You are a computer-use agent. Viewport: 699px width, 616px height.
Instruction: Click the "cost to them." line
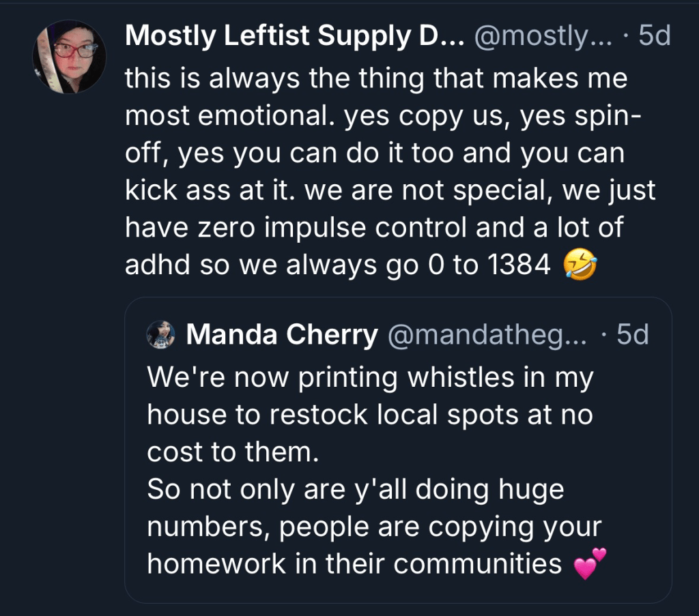coord(233,452)
